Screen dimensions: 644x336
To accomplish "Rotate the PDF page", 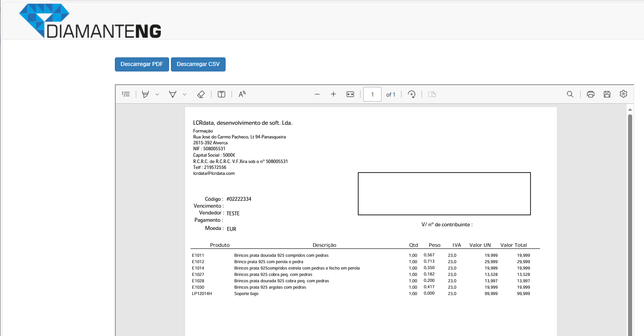I will coord(412,94).
